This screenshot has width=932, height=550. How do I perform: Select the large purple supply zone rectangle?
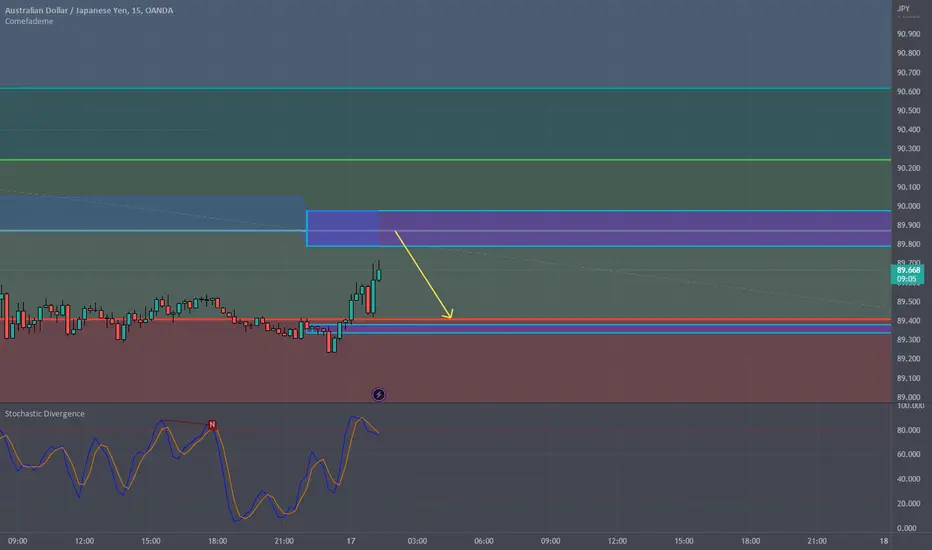pos(599,228)
